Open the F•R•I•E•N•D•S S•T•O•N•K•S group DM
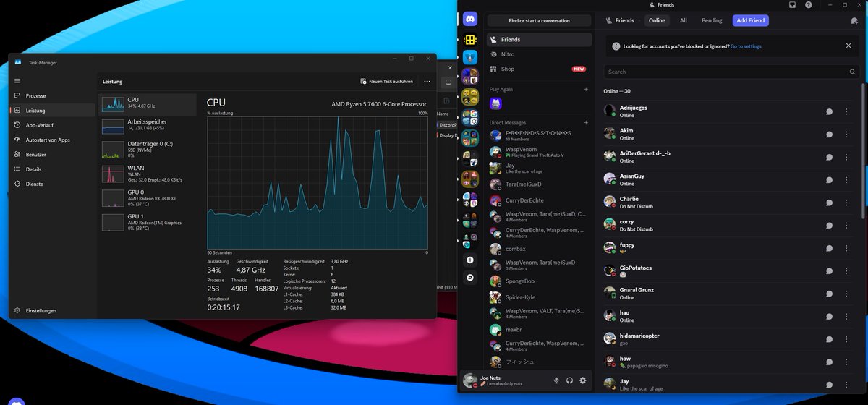868x405 pixels. click(540, 135)
